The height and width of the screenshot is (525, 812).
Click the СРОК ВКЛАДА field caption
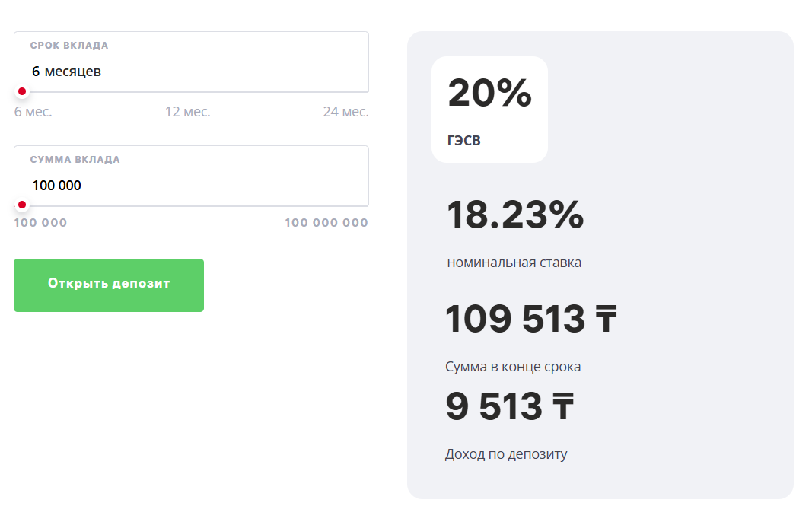click(x=69, y=46)
